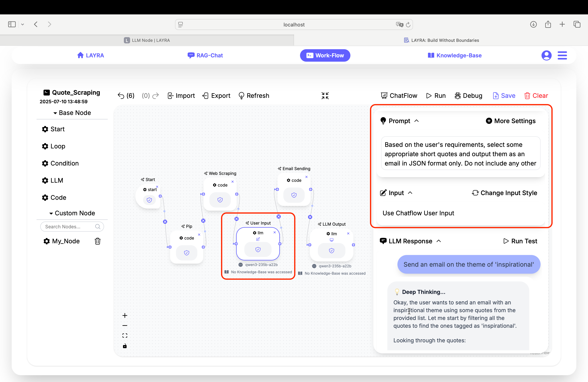
Task: Click edit pencil icon in User Input node
Action: 258,239
